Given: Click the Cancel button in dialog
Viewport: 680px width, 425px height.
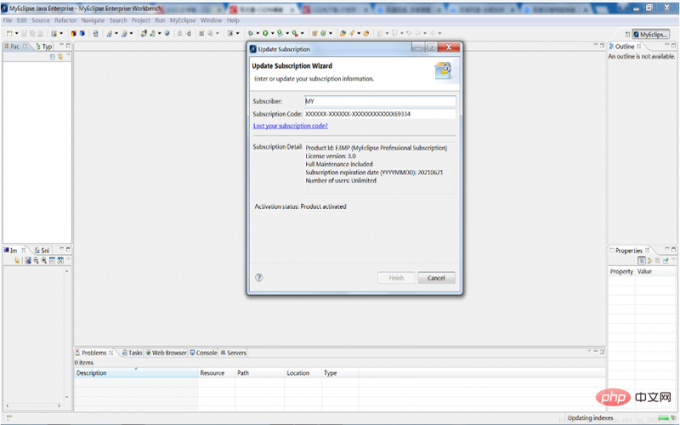Looking at the screenshot, I should pyautogui.click(x=436, y=278).
